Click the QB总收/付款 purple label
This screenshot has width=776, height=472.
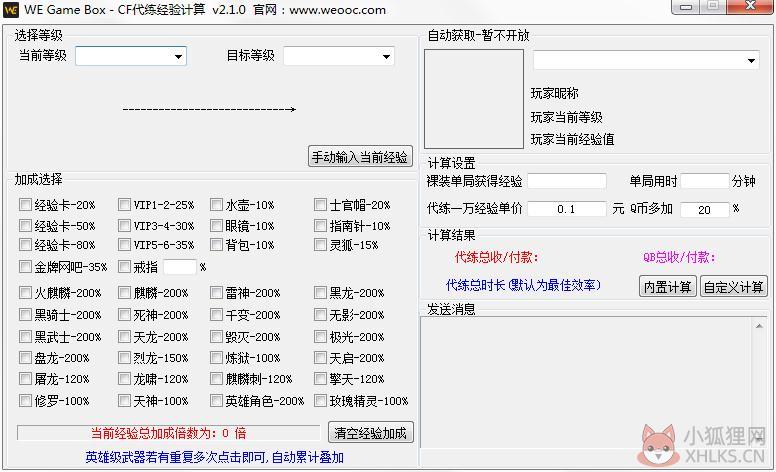(x=679, y=257)
